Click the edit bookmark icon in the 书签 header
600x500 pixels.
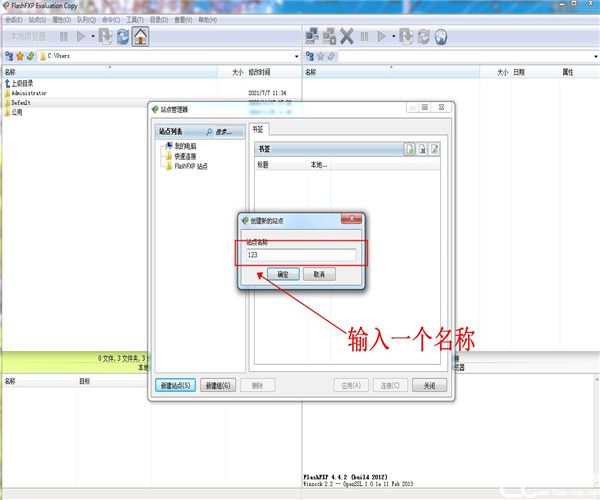[434, 149]
